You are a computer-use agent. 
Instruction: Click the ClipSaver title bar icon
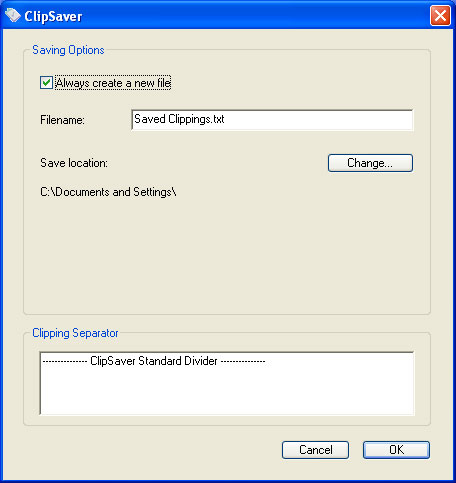(13, 16)
